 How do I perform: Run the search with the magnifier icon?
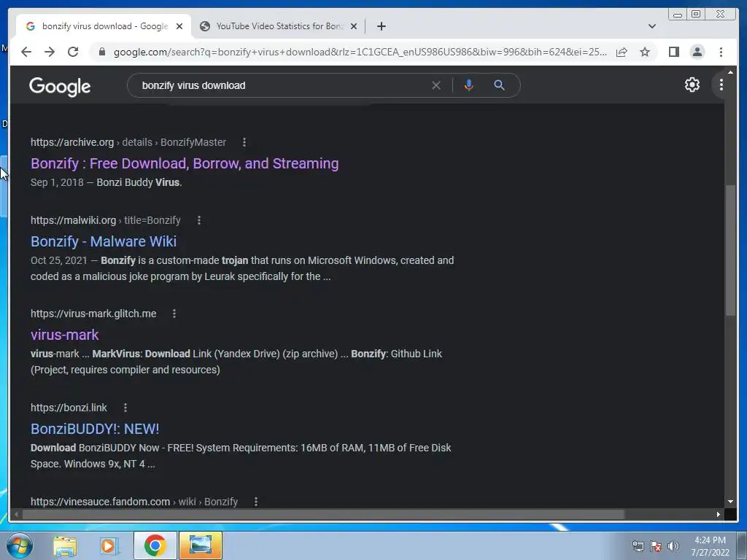499,85
